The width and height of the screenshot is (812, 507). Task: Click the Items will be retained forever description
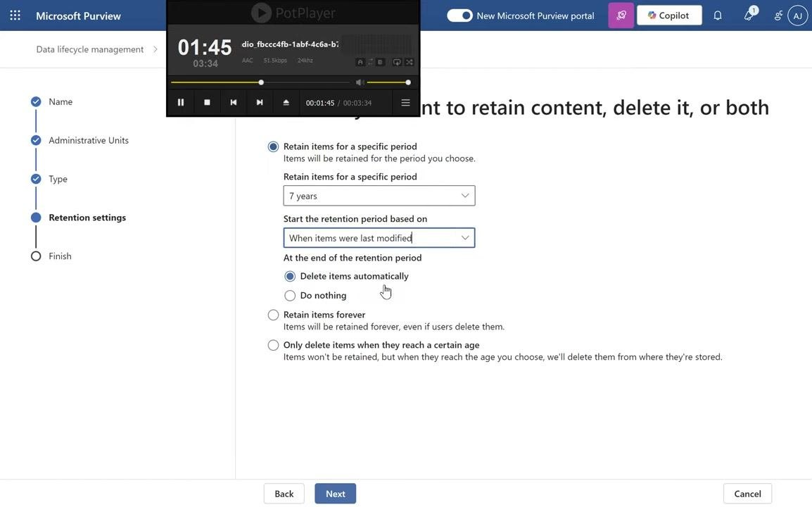click(x=393, y=327)
